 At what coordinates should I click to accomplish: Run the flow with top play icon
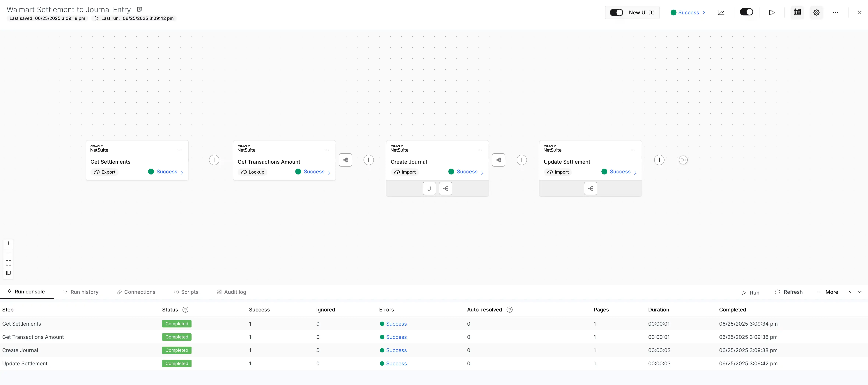(x=772, y=13)
